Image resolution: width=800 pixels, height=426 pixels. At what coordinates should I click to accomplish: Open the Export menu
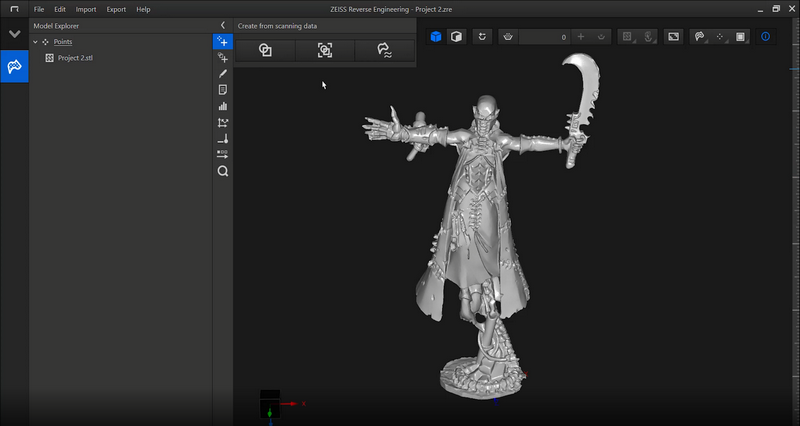click(x=116, y=9)
